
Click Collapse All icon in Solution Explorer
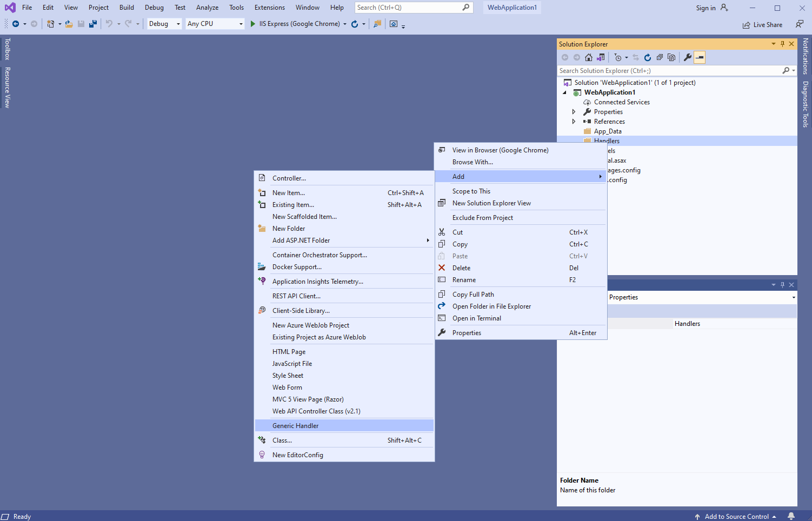pos(660,57)
